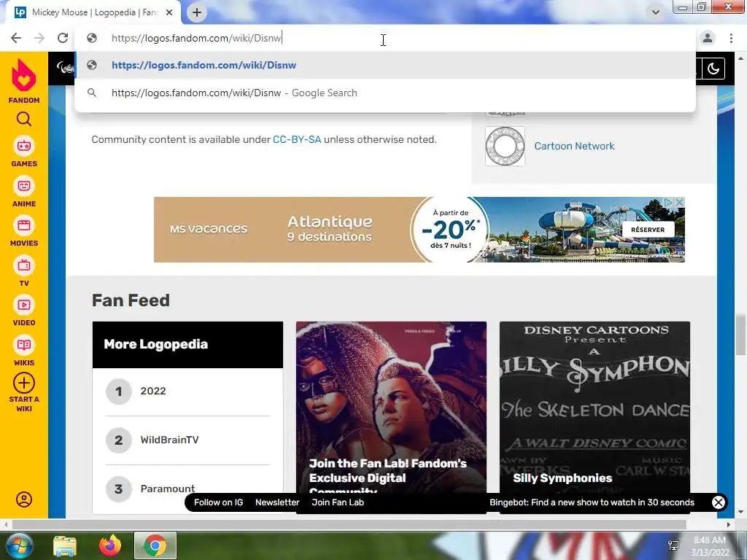This screenshot has height=560, width=747.
Task: Click the Chrome taskbar icon
Action: 155,545
